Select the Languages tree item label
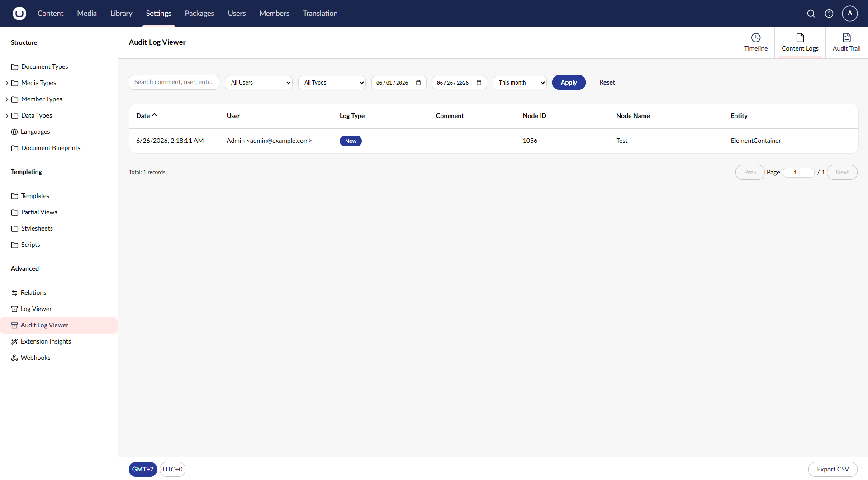The image size is (868, 480). click(x=35, y=132)
